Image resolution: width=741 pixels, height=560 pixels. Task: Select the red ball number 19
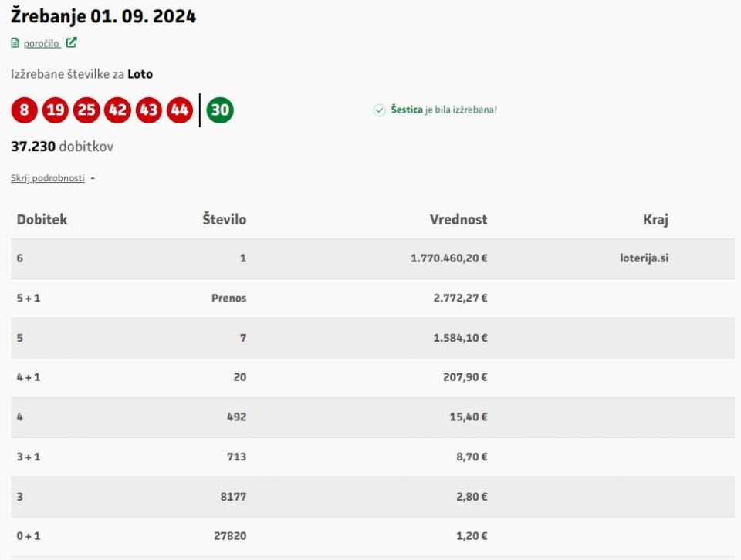click(x=56, y=110)
